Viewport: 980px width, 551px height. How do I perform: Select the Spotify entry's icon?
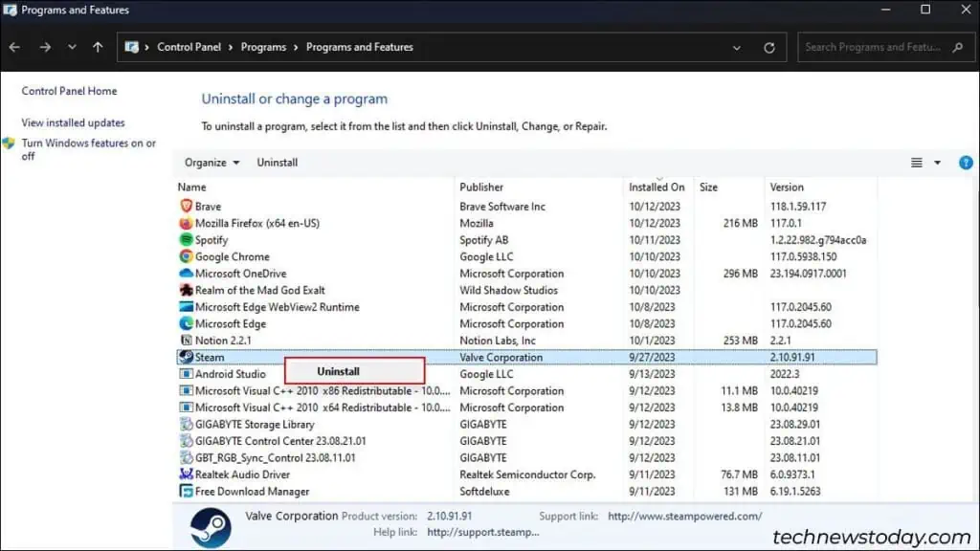(186, 239)
